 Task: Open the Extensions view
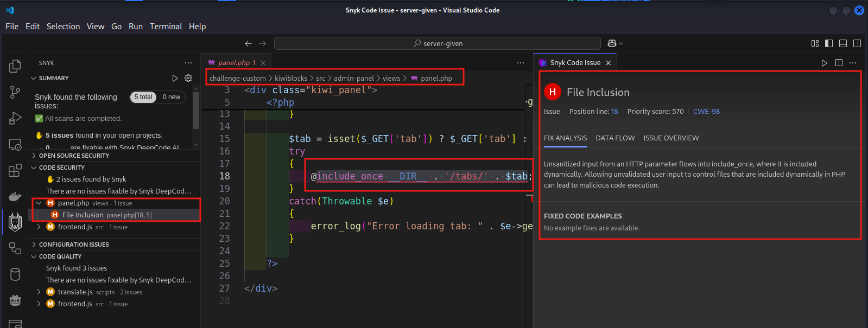click(x=15, y=170)
